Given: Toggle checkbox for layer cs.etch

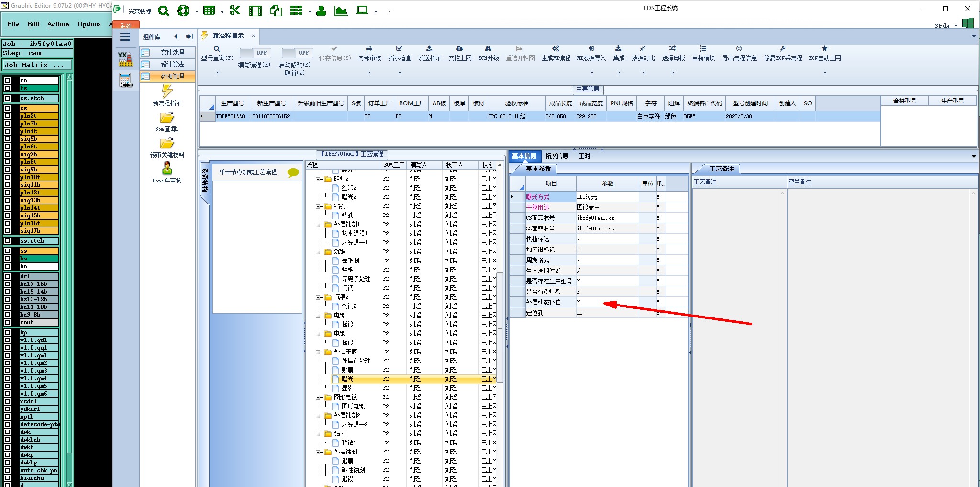Looking at the screenshot, I should (8, 98).
